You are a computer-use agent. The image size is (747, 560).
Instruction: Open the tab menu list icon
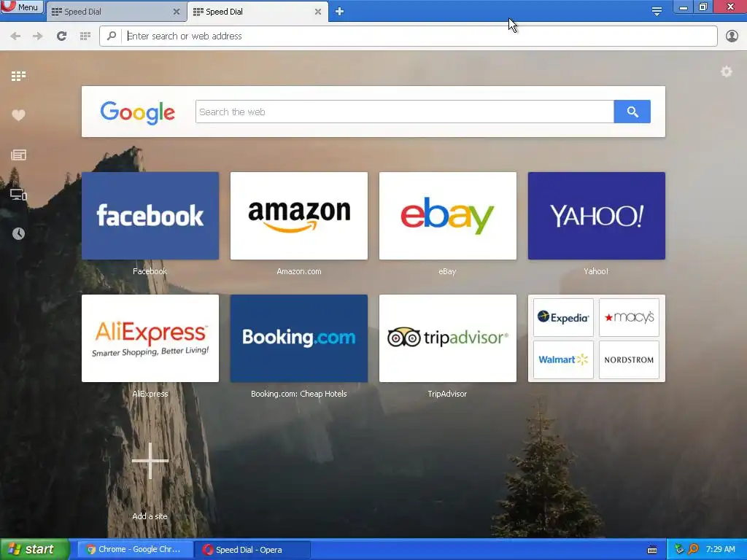(657, 12)
